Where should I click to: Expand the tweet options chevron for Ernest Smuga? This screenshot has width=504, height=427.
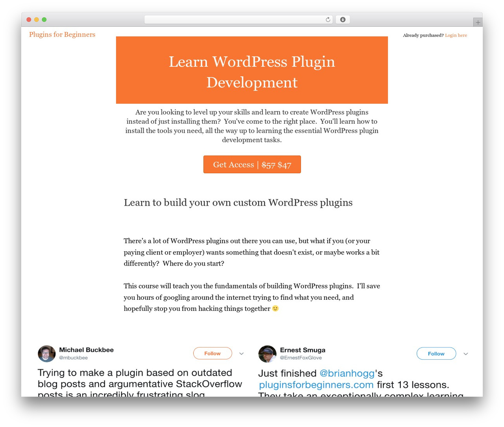point(466,354)
